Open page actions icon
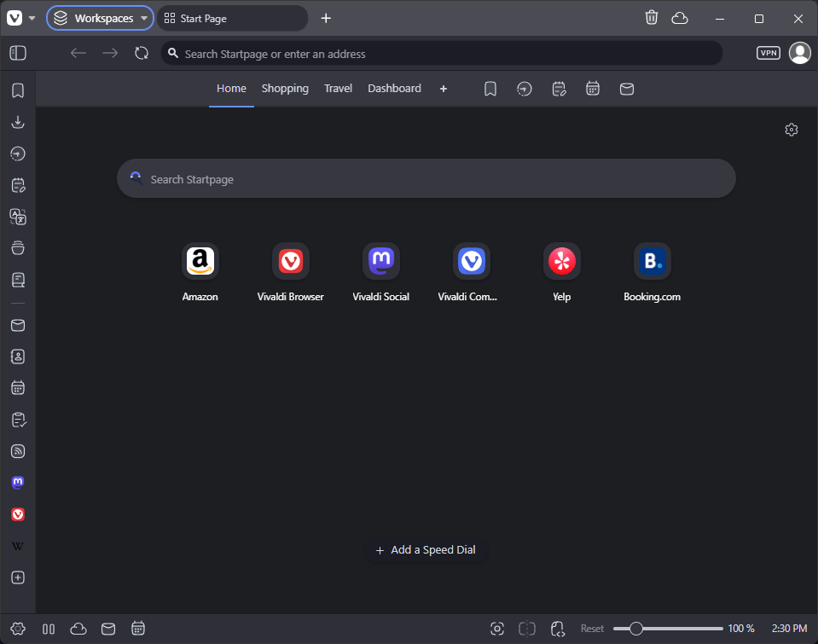This screenshot has height=644, width=818. 558,629
